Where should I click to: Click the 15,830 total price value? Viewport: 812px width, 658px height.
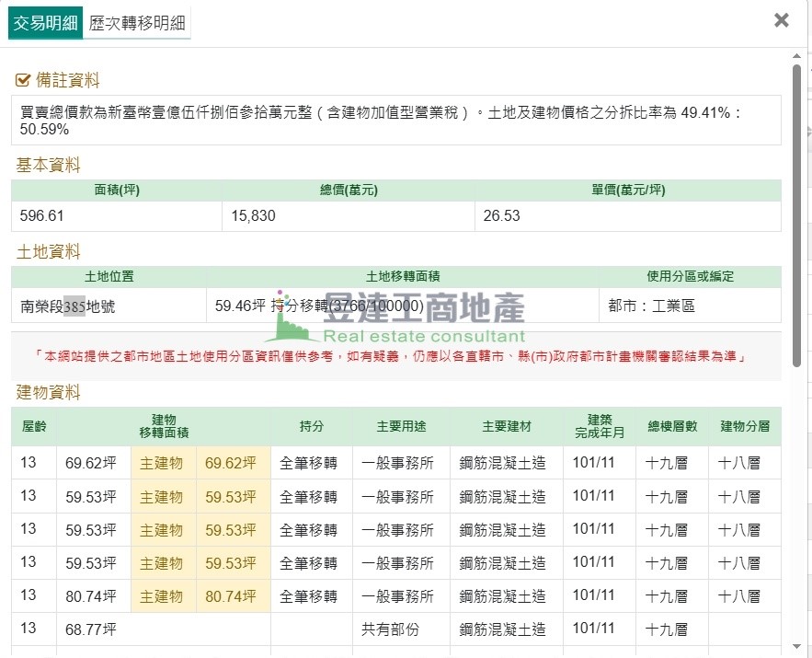[254, 216]
